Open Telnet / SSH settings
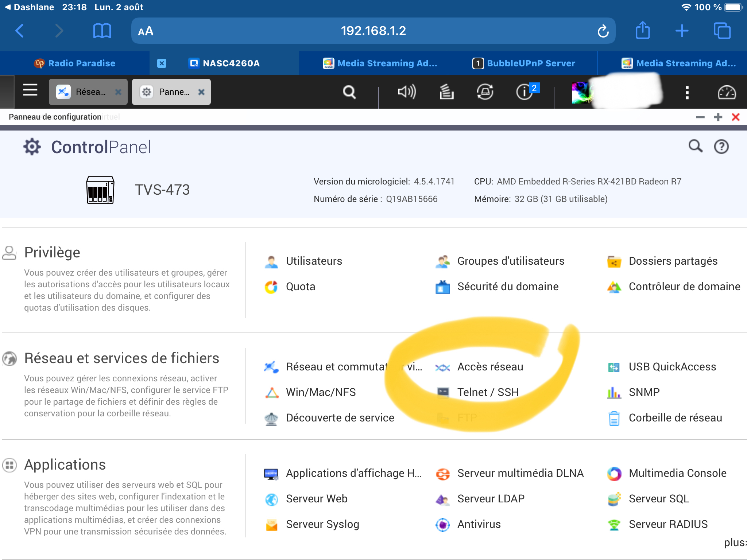The image size is (747, 560). coord(487,392)
